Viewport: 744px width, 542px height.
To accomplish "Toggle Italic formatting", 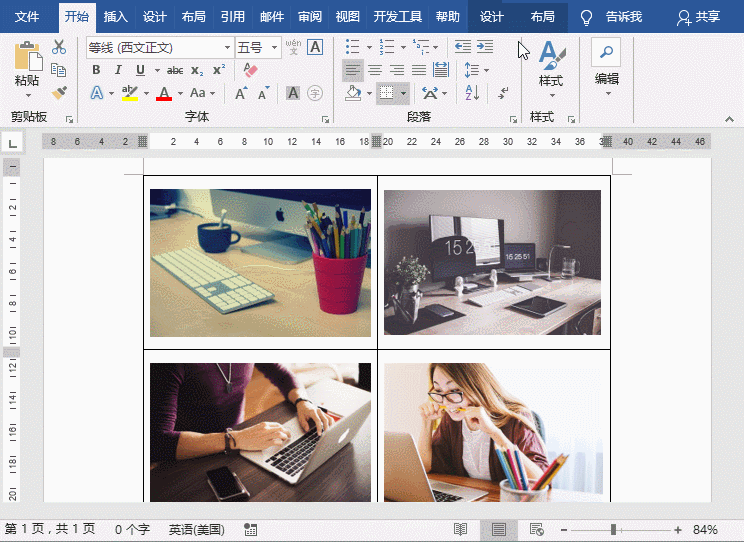I will pos(118,70).
